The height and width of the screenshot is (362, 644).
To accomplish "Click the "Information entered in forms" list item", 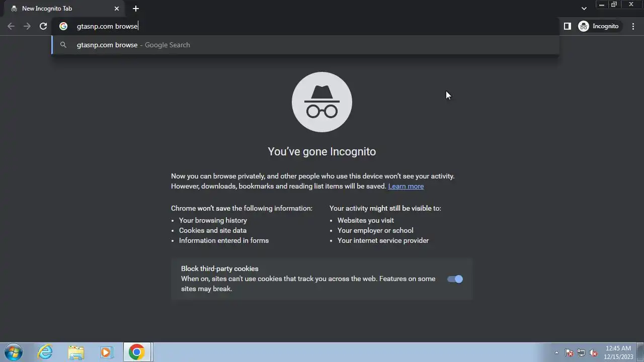I will tap(224, 240).
